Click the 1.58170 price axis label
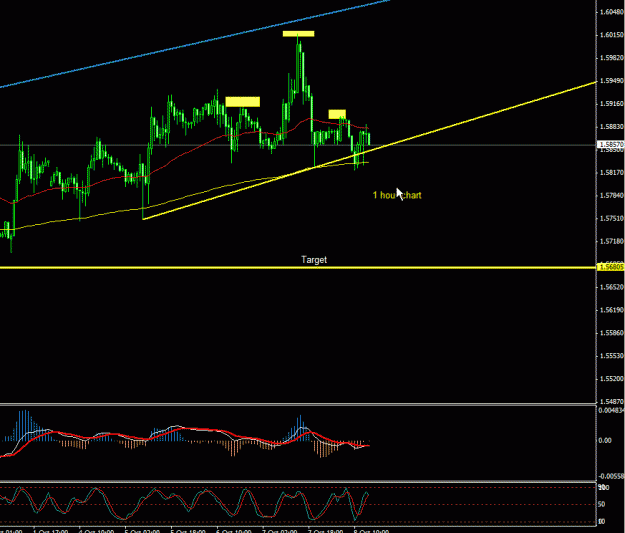 point(611,172)
